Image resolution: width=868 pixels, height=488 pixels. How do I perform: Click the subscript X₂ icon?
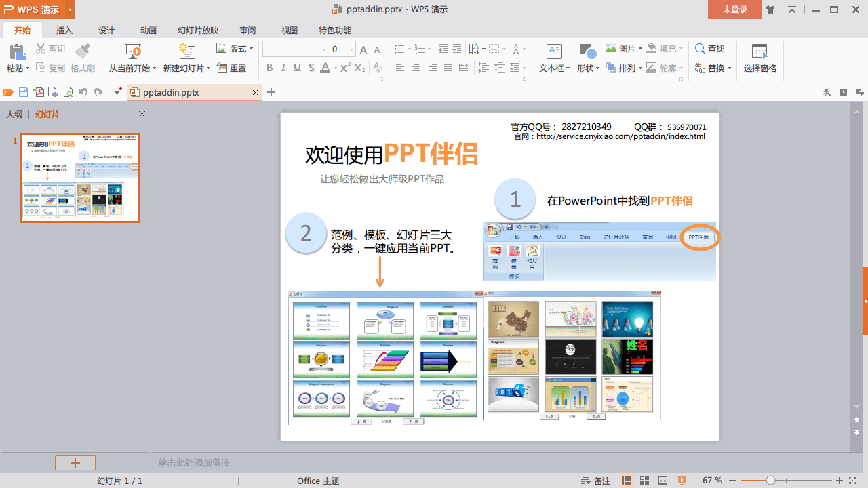pos(360,68)
